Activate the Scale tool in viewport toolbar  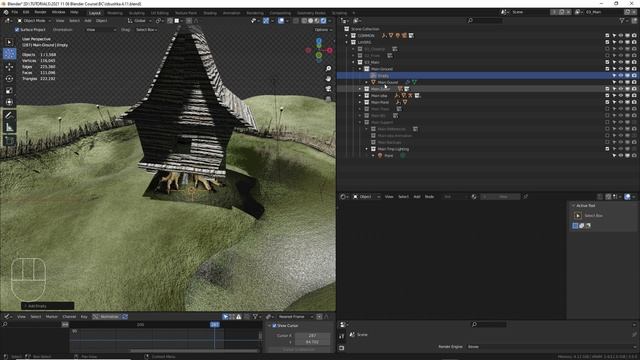click(x=9, y=90)
